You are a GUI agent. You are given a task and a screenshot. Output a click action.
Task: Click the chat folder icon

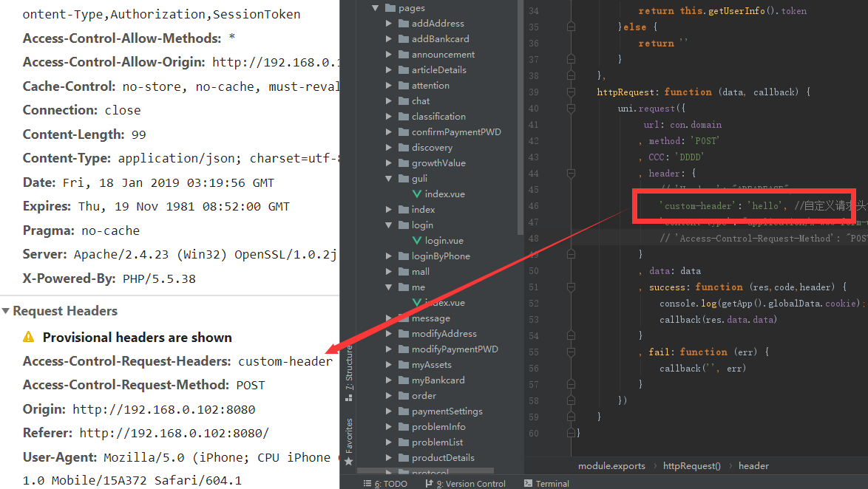point(403,101)
